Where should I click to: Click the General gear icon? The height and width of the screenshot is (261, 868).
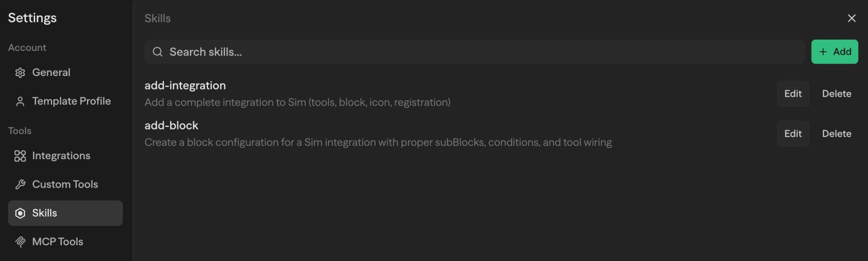coord(20,73)
